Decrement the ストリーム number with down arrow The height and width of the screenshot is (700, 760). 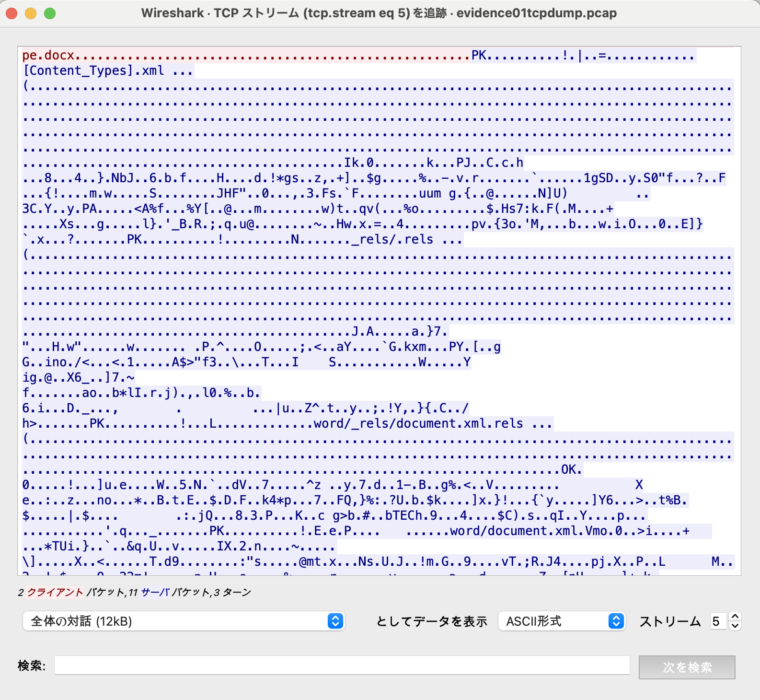pyautogui.click(x=735, y=626)
